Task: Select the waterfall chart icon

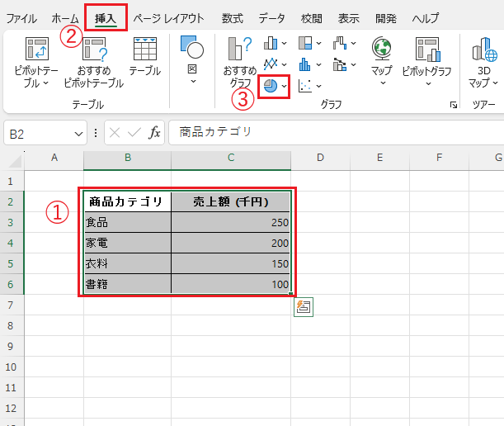Action: (x=339, y=43)
